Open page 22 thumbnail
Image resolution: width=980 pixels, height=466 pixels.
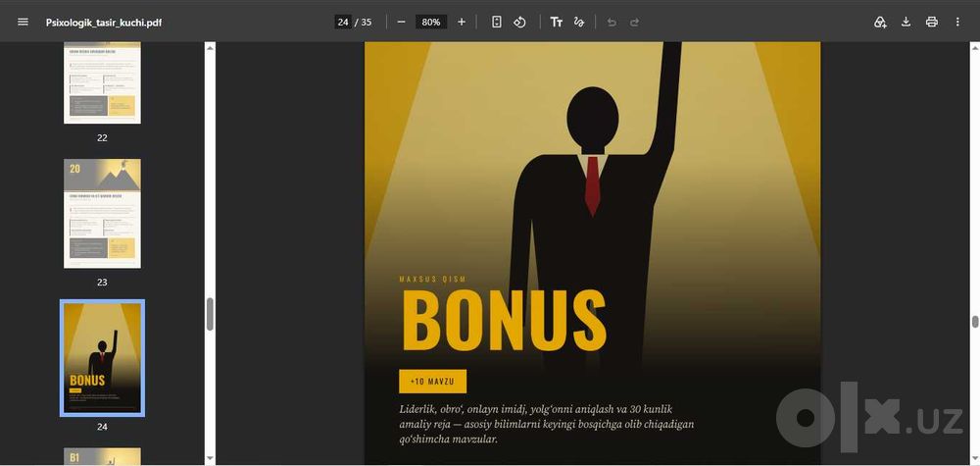(x=103, y=82)
